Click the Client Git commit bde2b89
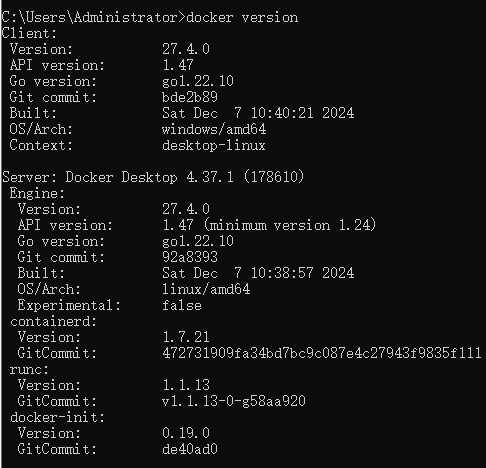This screenshot has width=486, height=468. pyautogui.click(x=190, y=97)
